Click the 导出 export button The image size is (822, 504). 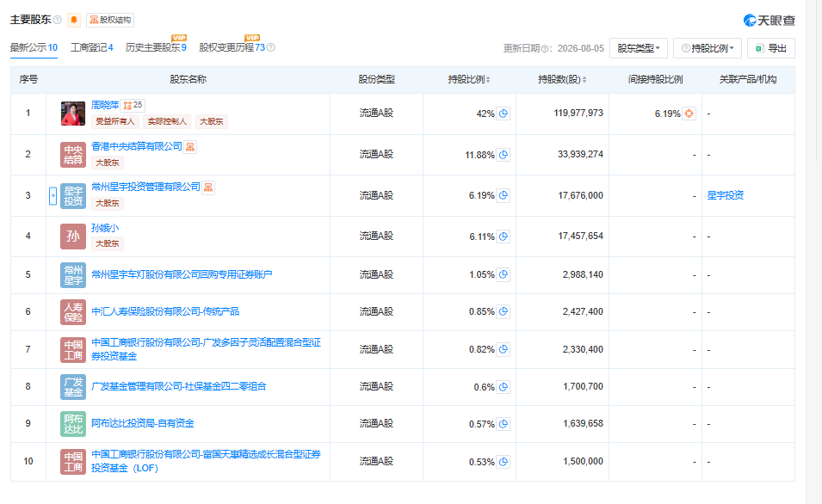(x=771, y=48)
